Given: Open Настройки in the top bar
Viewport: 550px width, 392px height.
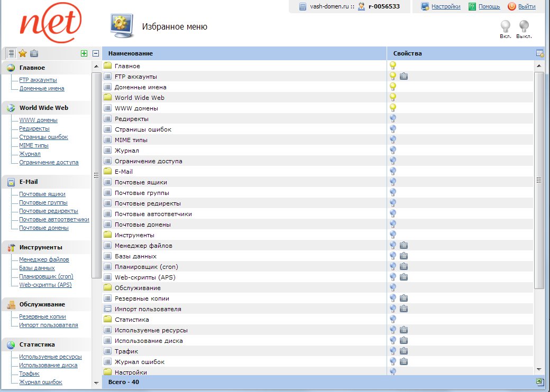Looking at the screenshot, I should [445, 6].
